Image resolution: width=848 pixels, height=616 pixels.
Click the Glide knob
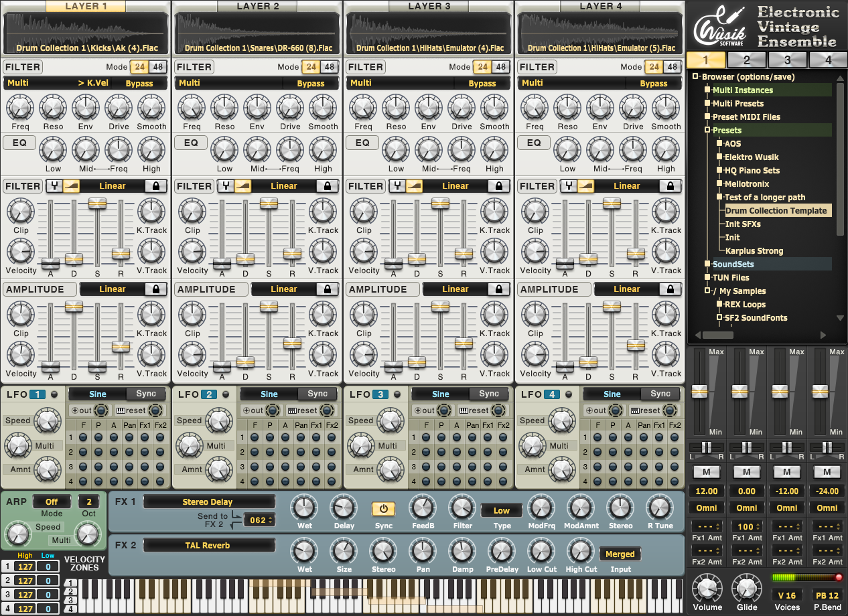(x=746, y=587)
